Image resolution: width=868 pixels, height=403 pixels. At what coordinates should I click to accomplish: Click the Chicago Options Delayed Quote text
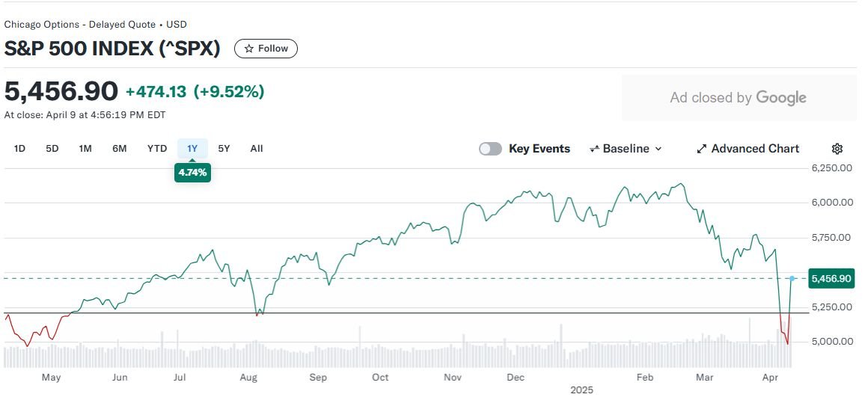pyautogui.click(x=95, y=25)
